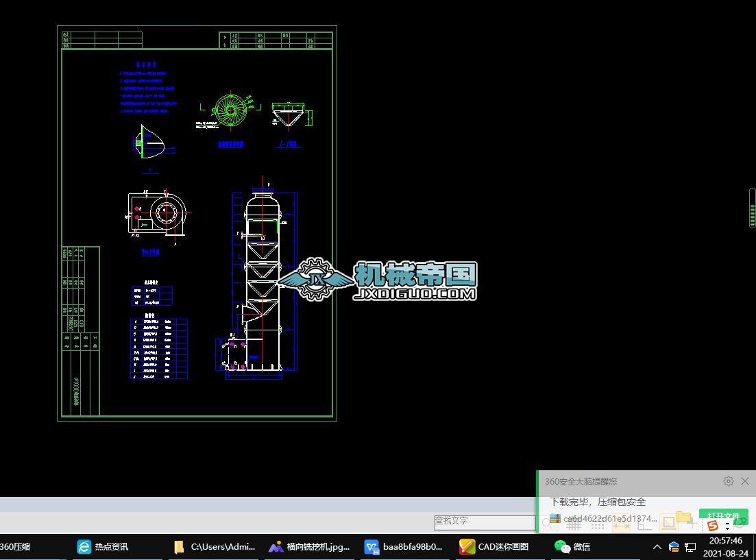Viewport: 756px width, 560px height.
Task: Click downloaded file name ca6d4622d61e5d1874...
Action: coord(610,518)
